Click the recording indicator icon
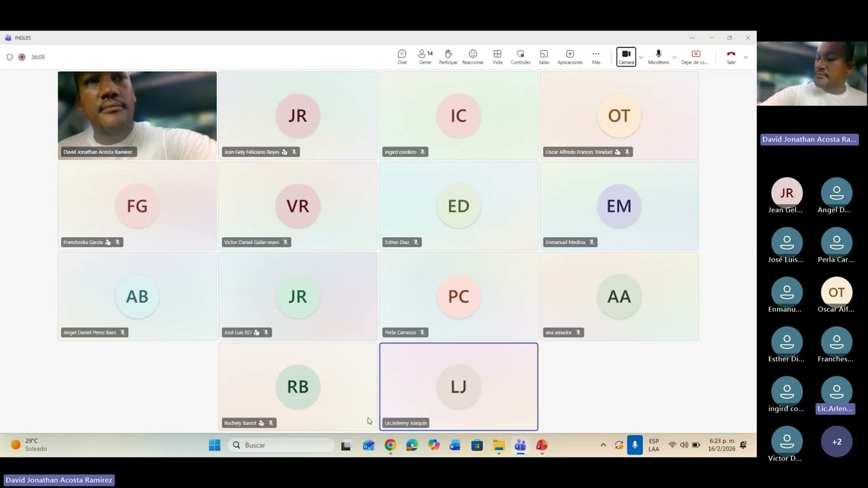Screen dimensions: 868x488 pos(22,57)
